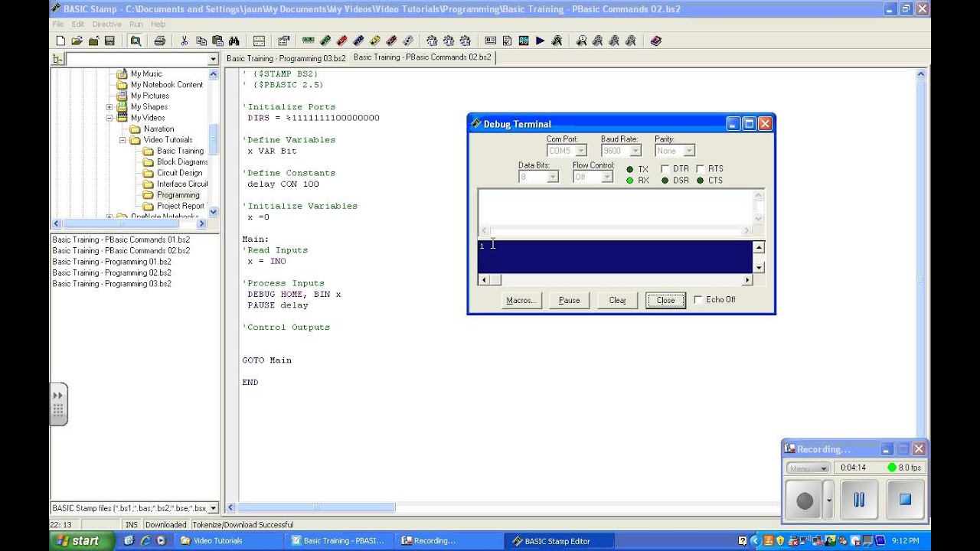Screen dimensions: 980x551
Task: Switch to Programming 03.bs2 tab
Action: pyautogui.click(x=286, y=58)
